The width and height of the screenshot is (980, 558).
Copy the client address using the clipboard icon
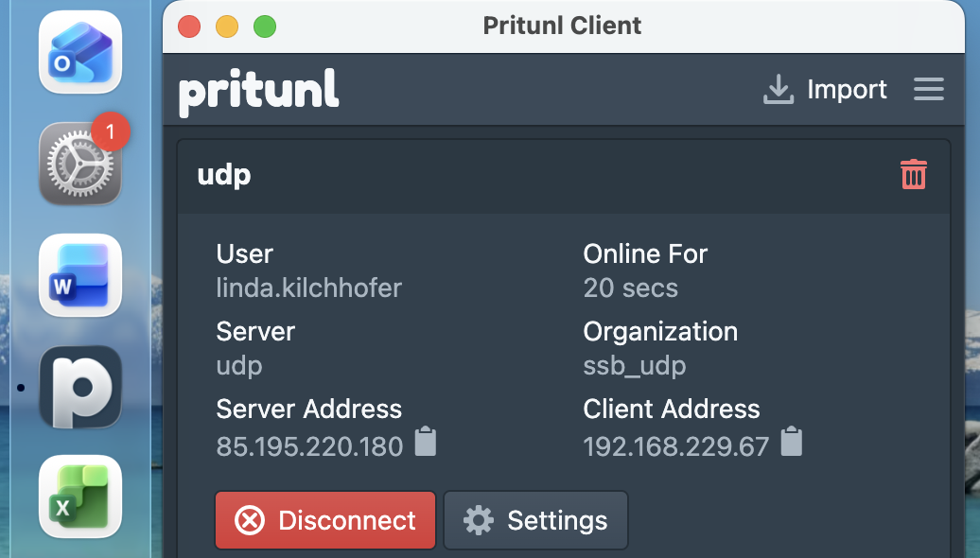(x=792, y=443)
